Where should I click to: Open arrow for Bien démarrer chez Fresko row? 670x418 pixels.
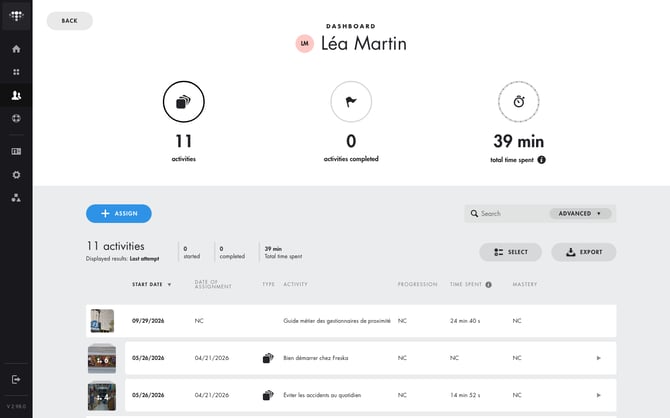(x=599, y=358)
